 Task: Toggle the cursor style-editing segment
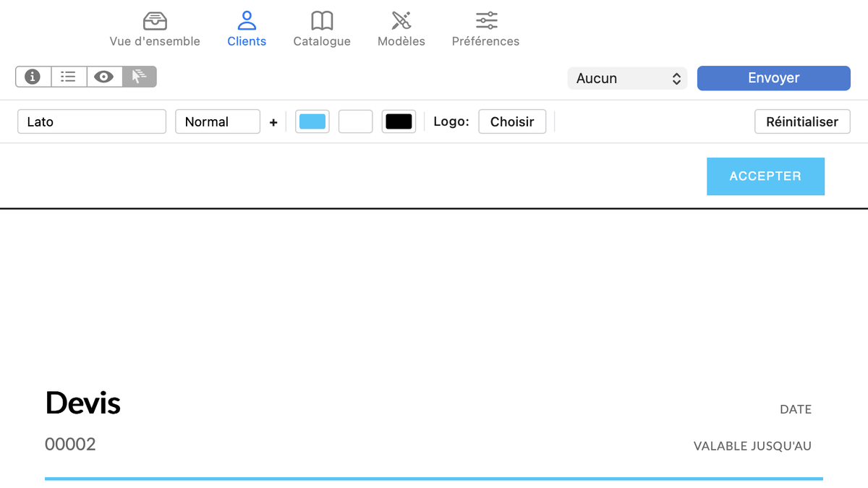(x=139, y=77)
